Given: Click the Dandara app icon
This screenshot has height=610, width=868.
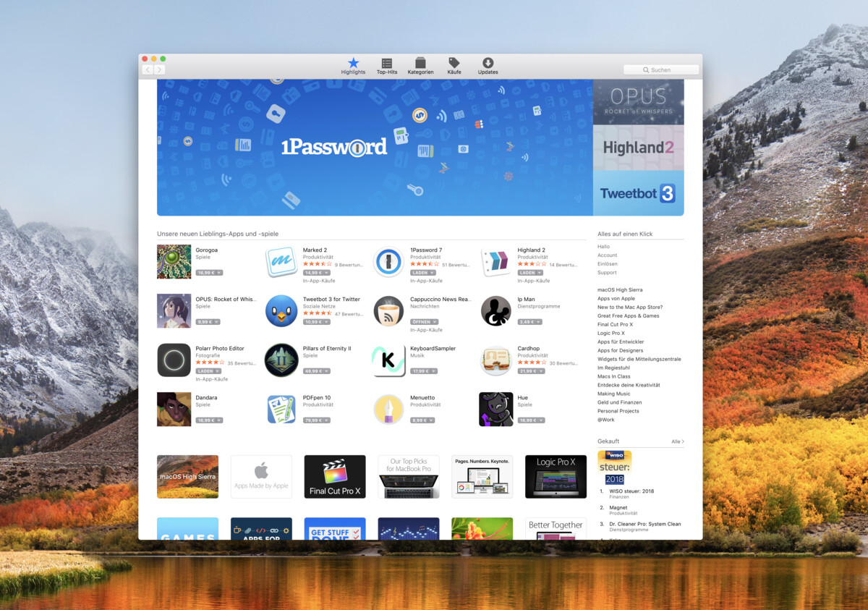Looking at the screenshot, I should [x=174, y=410].
